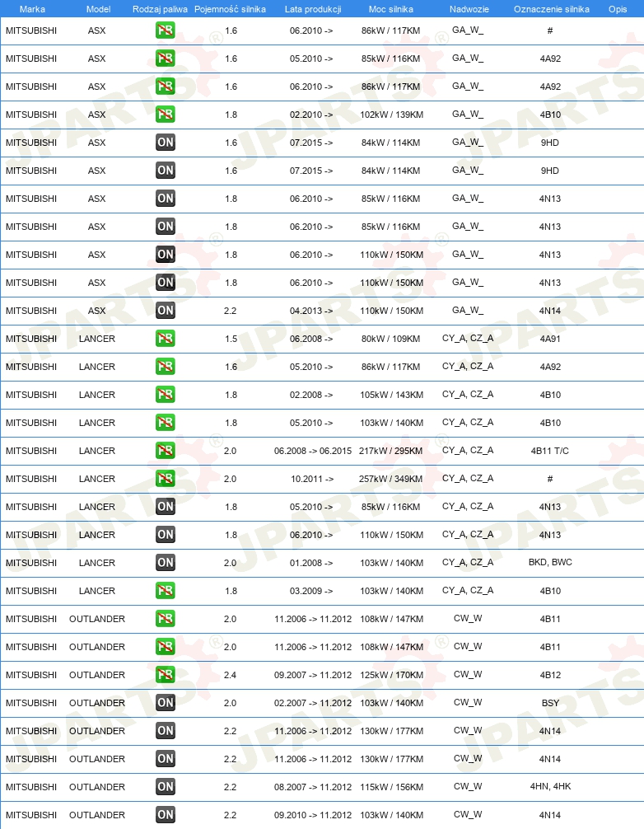Select the 03.2009 -> production date cell
The image size is (644, 829).
(x=311, y=591)
